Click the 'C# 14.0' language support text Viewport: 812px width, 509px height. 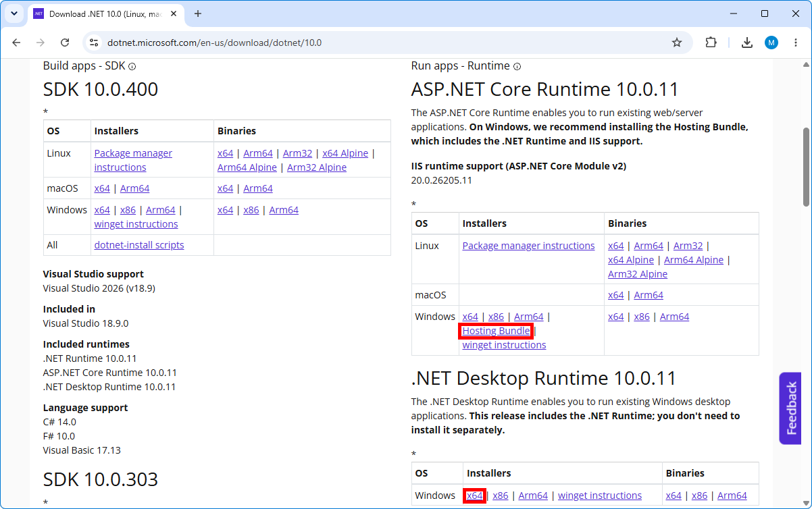[59, 422]
